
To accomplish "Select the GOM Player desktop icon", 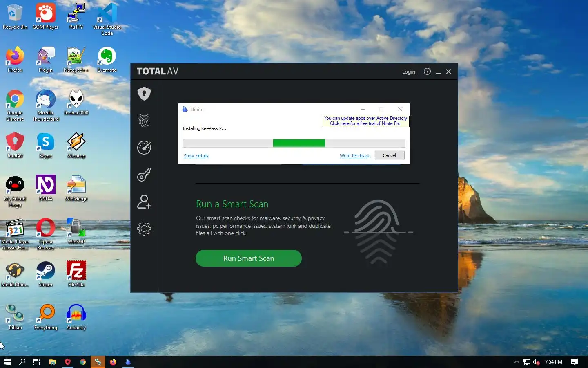I will pos(46,17).
